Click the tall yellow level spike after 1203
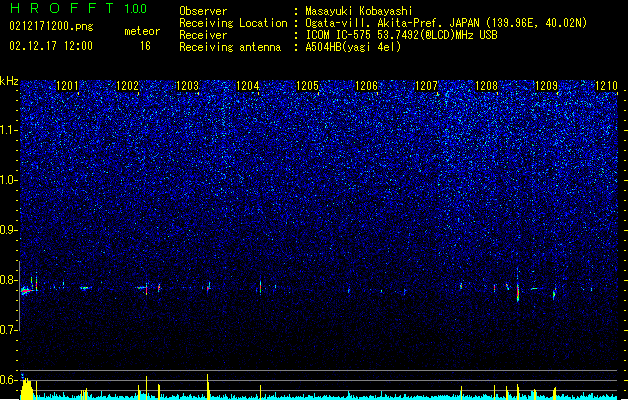629x400 pixels. tap(208, 387)
